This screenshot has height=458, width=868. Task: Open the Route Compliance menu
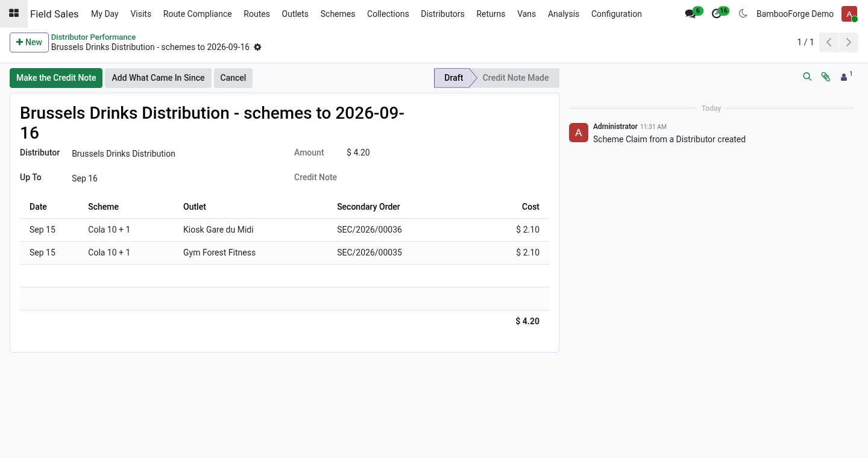tap(198, 14)
